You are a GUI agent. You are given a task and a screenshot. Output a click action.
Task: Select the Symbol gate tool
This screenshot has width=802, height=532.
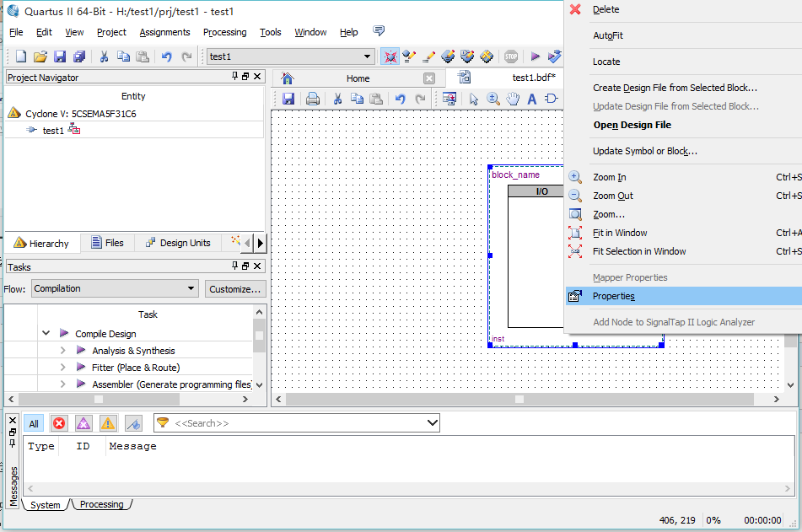click(552, 99)
